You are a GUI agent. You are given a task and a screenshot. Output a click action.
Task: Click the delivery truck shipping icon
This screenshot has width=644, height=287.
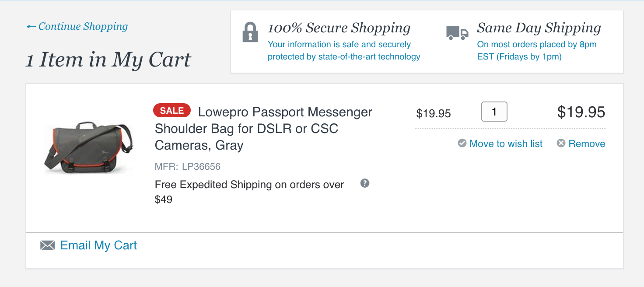[x=457, y=33]
